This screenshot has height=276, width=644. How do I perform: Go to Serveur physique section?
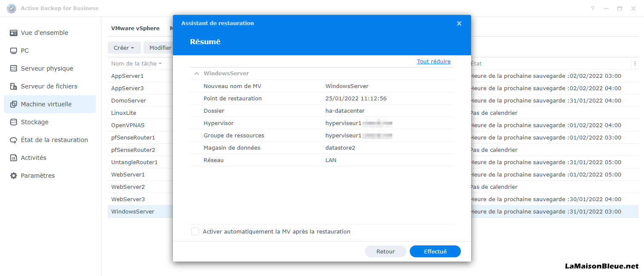click(x=50, y=68)
